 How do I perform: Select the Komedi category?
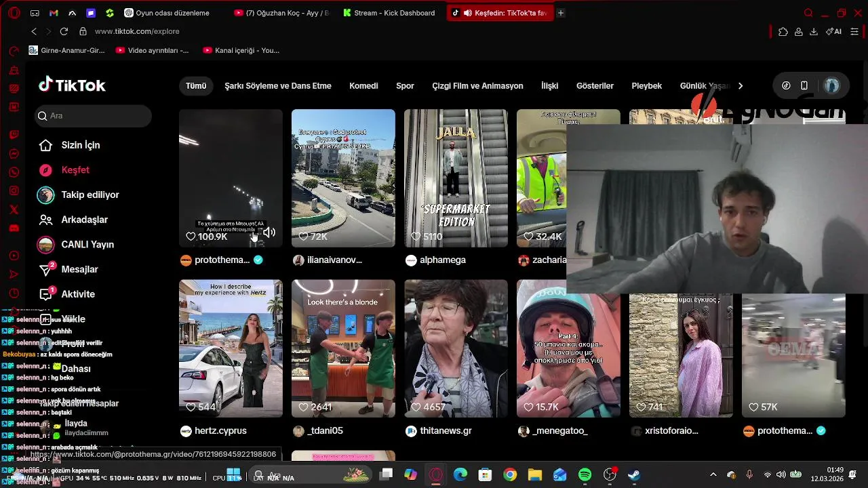[x=363, y=86]
